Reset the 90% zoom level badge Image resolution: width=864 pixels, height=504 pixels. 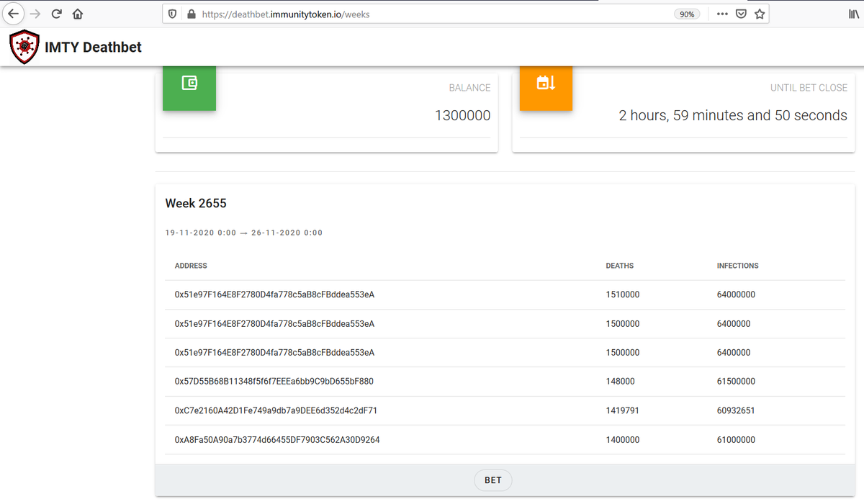pos(688,14)
